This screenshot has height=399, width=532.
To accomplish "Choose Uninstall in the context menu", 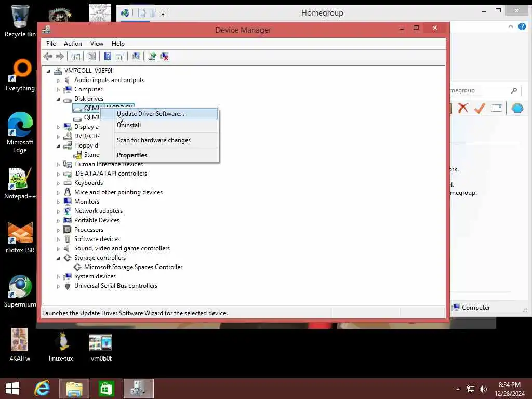I will [159, 125].
